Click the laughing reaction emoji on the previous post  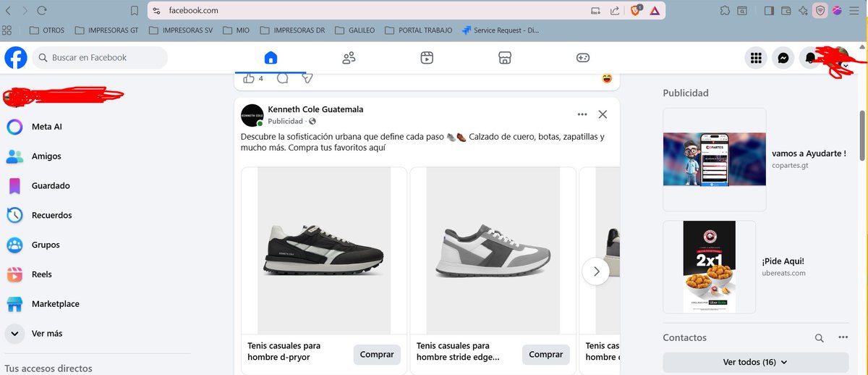point(607,78)
